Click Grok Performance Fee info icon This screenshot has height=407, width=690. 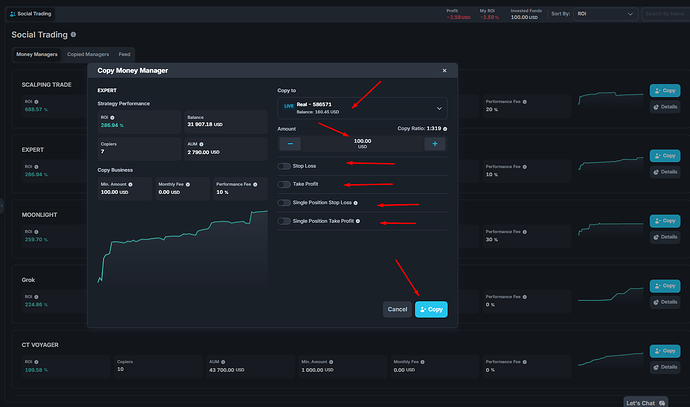[x=525, y=297]
